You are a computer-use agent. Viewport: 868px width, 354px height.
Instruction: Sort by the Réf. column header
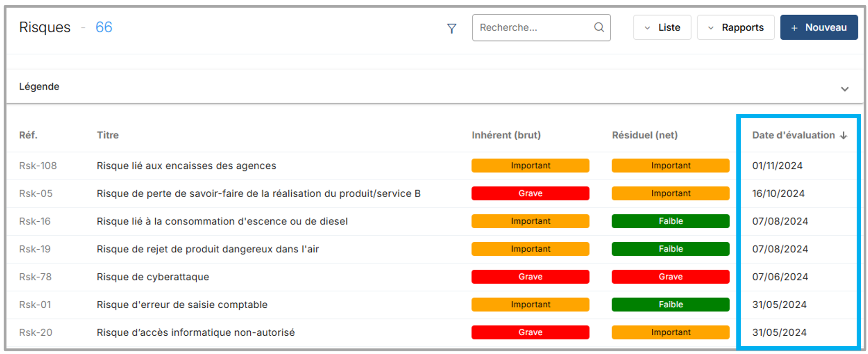click(28, 135)
